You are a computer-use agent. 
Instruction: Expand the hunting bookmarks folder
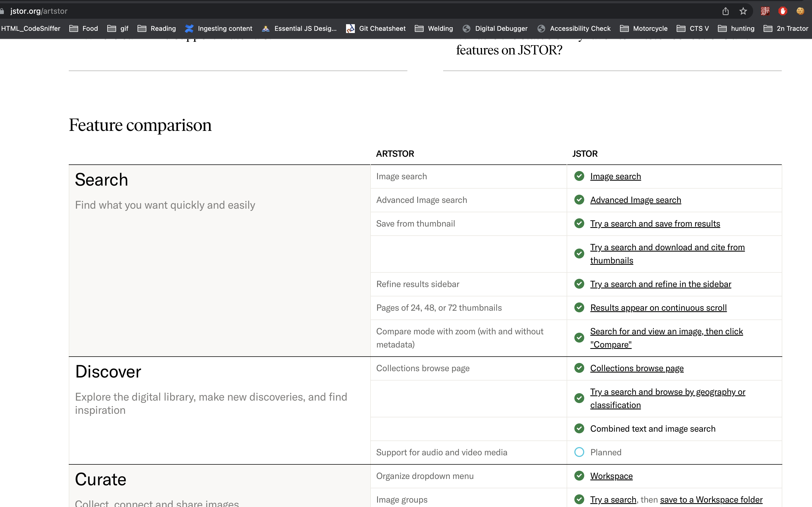(736, 29)
